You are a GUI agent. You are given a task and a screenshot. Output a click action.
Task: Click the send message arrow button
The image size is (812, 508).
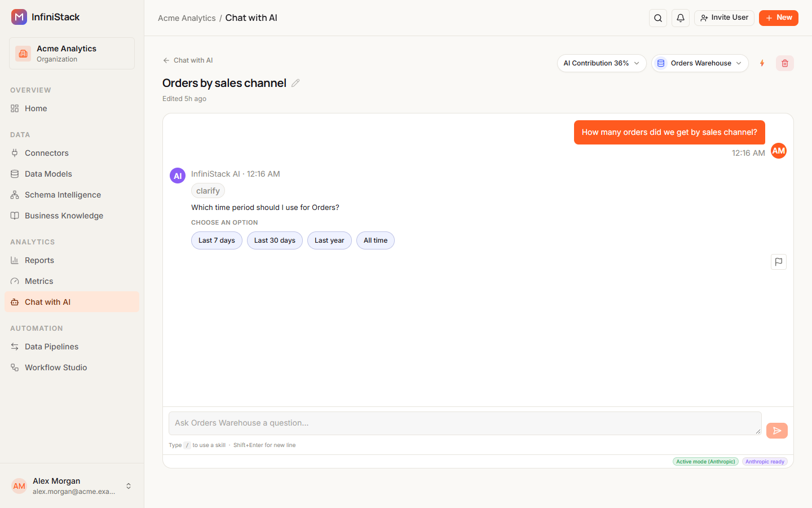(777, 431)
